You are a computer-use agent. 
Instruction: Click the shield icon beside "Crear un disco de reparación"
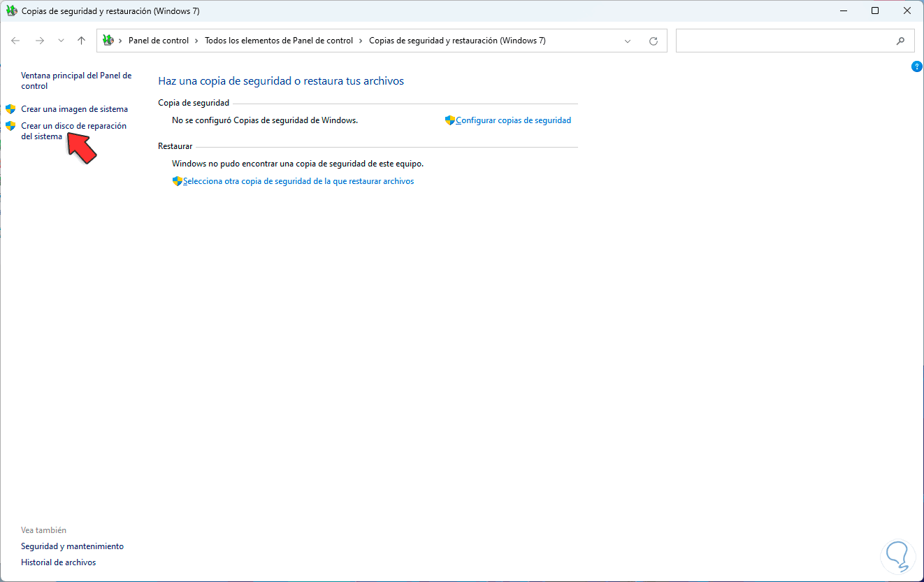(x=10, y=126)
